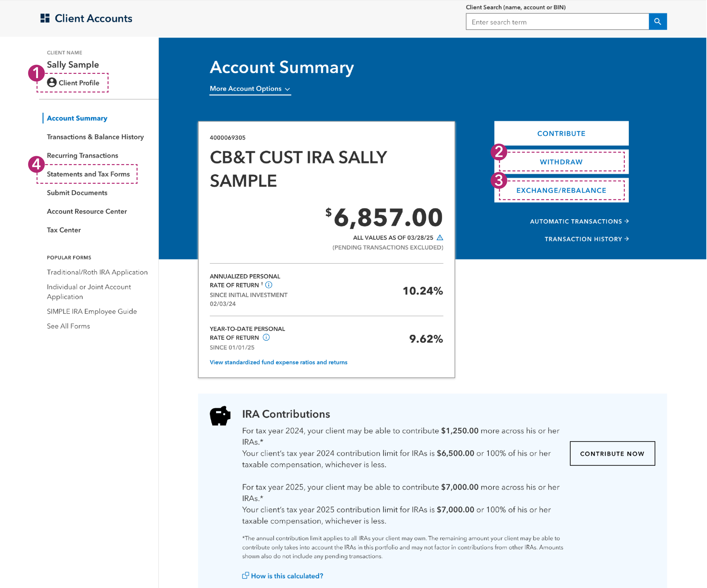
Task: Click the Client Profile person icon
Action: click(51, 82)
